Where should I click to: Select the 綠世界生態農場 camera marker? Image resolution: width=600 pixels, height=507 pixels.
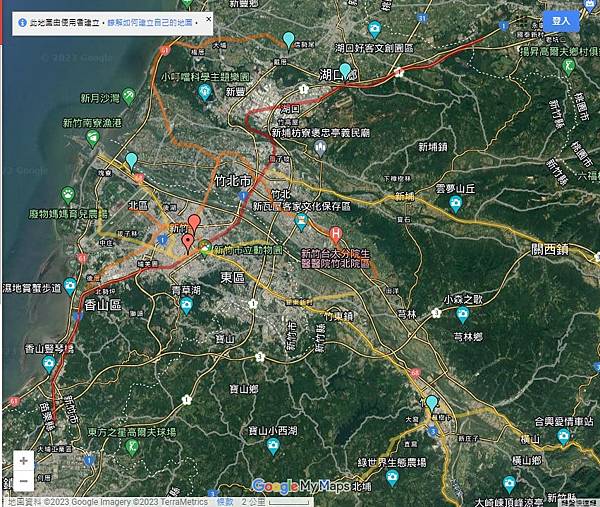click(392, 478)
